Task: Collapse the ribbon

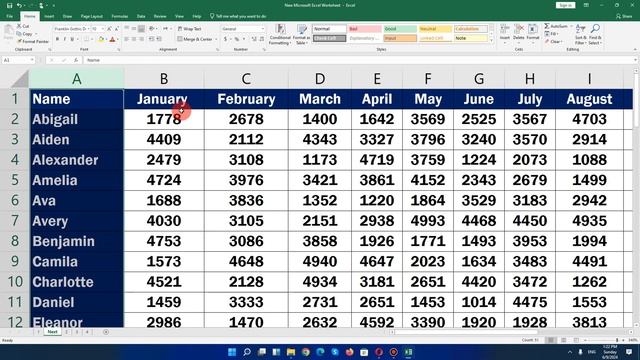Action: pos(635,49)
